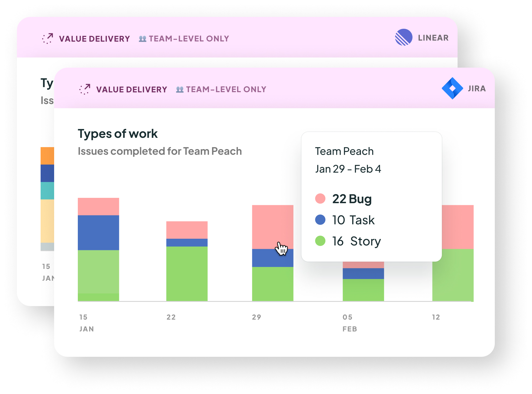The width and height of the screenshot is (532, 394).
Task: Click the Value Delivery arrow icon on Linear card
Action: click(48, 38)
